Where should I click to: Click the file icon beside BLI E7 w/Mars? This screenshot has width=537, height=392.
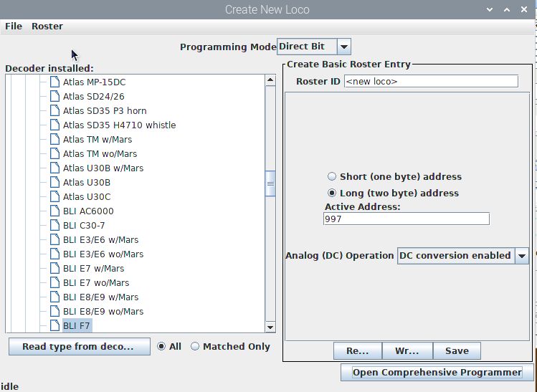coord(54,269)
